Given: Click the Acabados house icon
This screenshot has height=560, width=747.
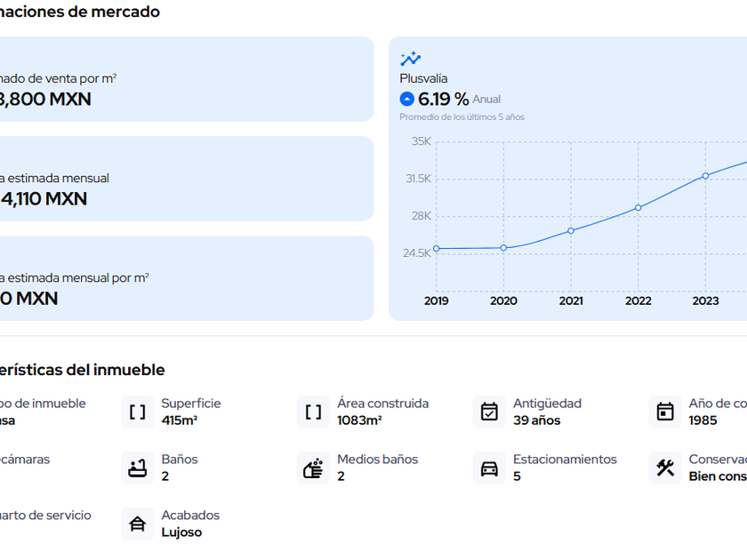Looking at the screenshot, I should coord(138,524).
